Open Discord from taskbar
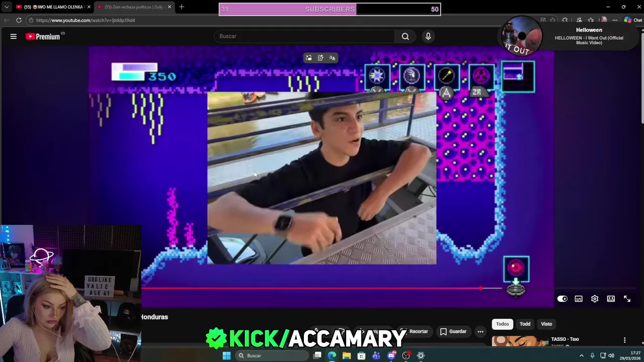Viewport: 644px width, 362px height. click(391, 355)
